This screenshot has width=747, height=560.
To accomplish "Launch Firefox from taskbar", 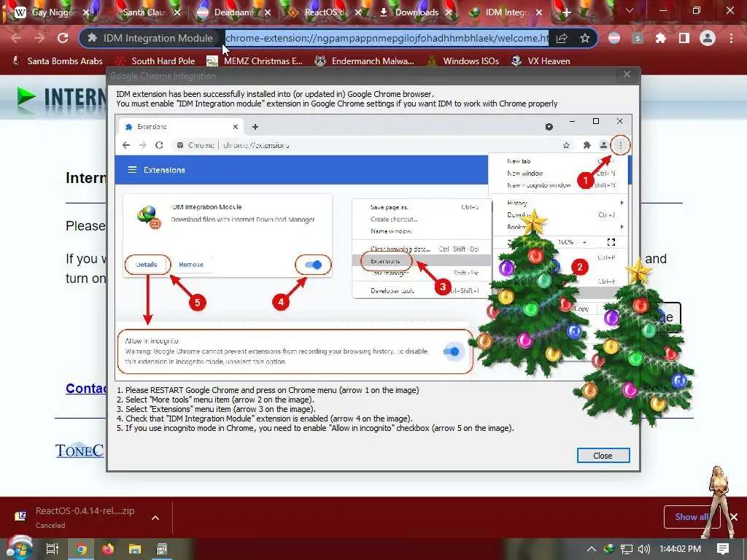I will [108, 549].
